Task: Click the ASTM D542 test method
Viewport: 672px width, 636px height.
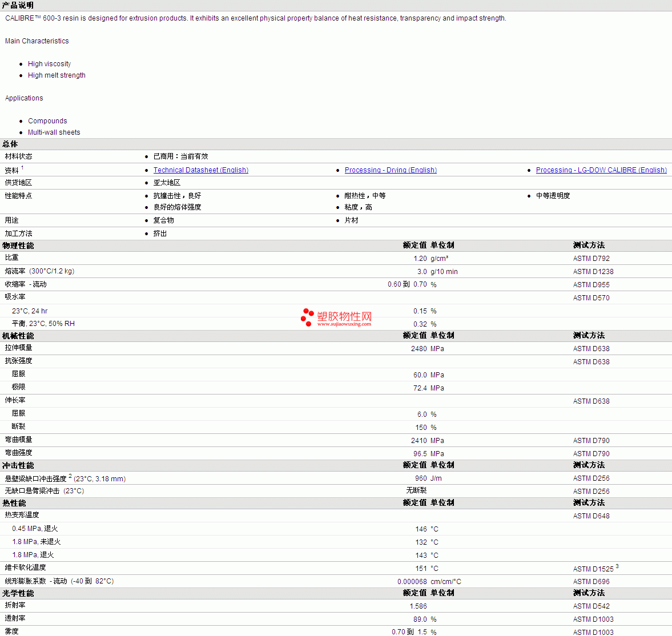Action: (591, 606)
